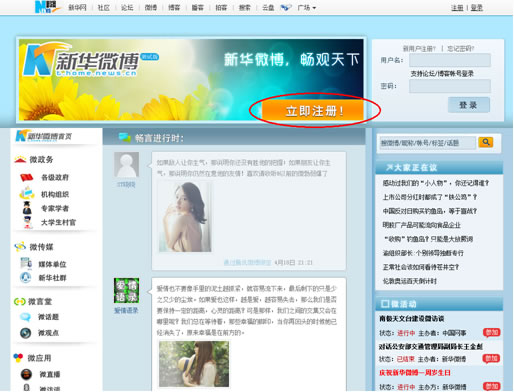The height and width of the screenshot is (392, 514).
Task: Click the speech bubble icon for 微话题
Action: click(x=26, y=317)
